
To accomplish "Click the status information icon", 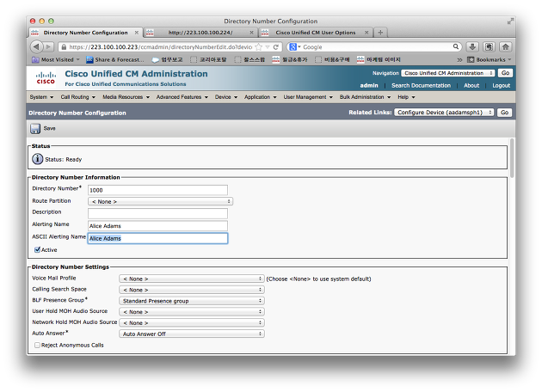I will pos(37,159).
